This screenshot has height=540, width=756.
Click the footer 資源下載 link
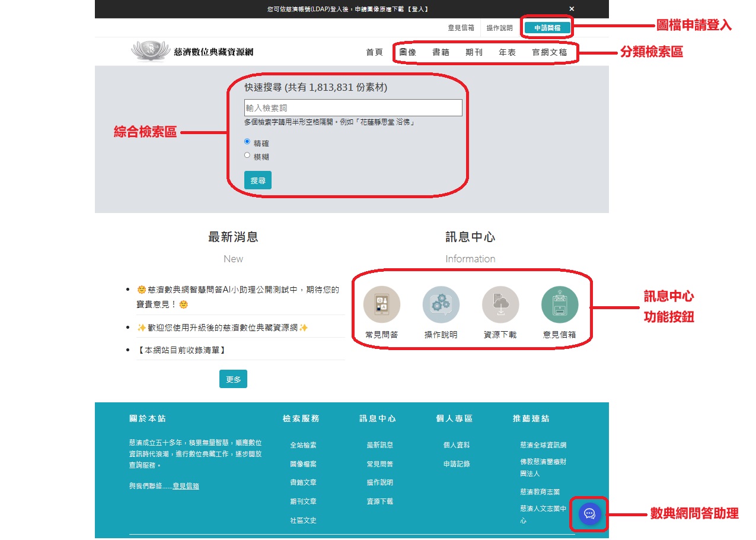pyautogui.click(x=379, y=501)
